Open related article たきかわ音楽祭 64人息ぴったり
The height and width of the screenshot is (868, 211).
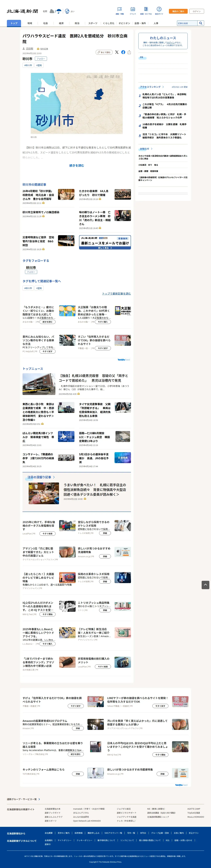(94, 193)
